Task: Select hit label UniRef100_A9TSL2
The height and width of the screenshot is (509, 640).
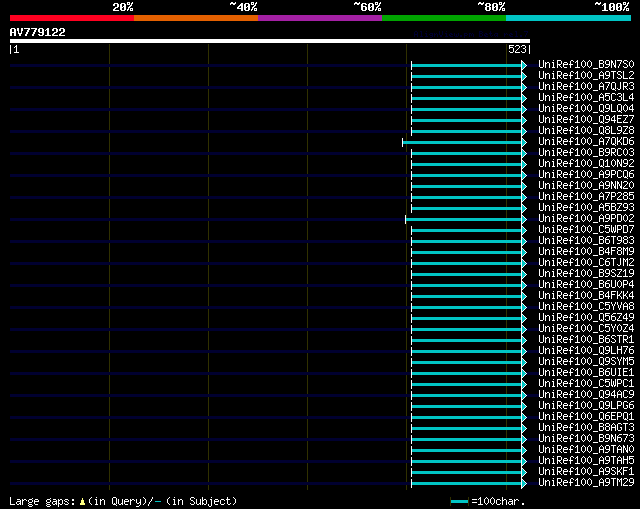Action: [586, 76]
